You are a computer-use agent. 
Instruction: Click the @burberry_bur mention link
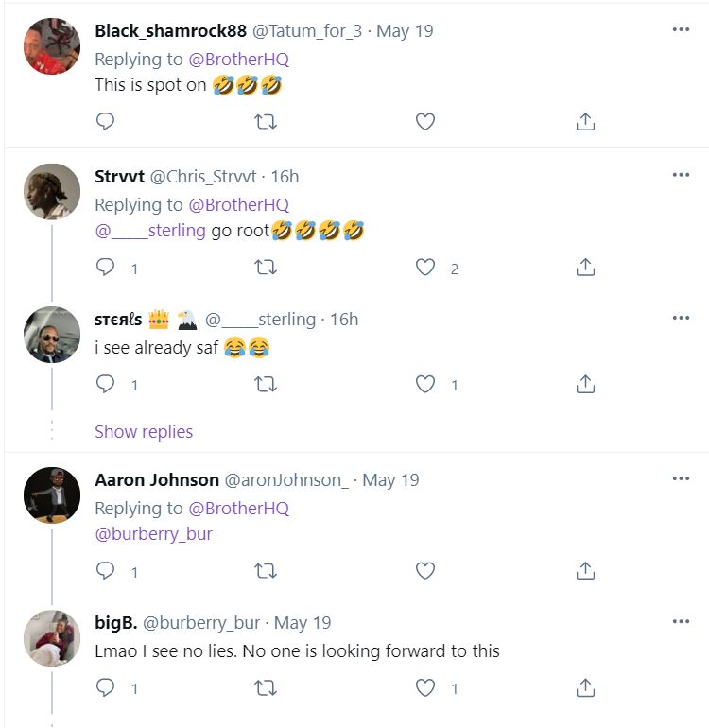(153, 533)
